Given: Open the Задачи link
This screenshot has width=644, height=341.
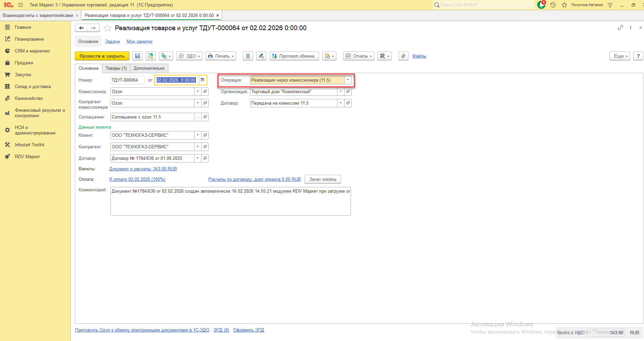Looking at the screenshot, I should coord(112,42).
